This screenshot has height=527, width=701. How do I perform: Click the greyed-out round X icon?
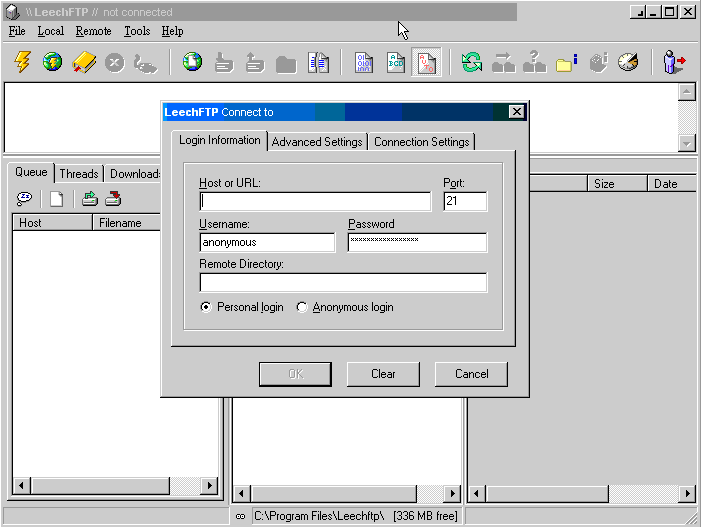point(114,63)
